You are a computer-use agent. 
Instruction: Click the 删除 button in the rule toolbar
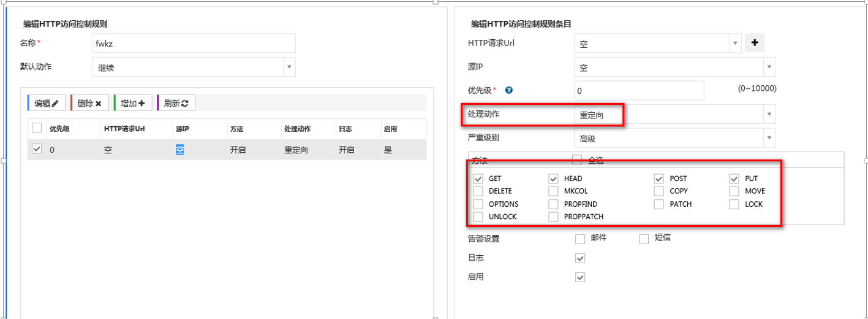(x=89, y=103)
